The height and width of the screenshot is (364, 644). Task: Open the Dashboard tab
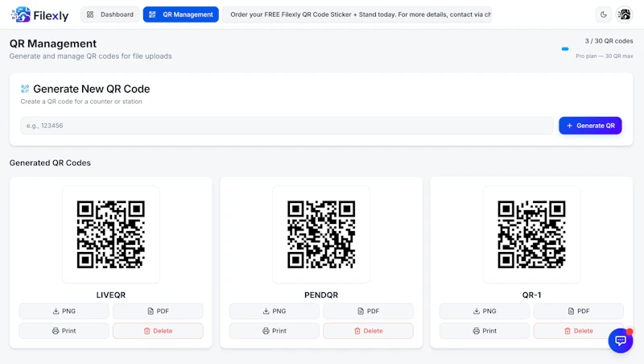point(110,14)
